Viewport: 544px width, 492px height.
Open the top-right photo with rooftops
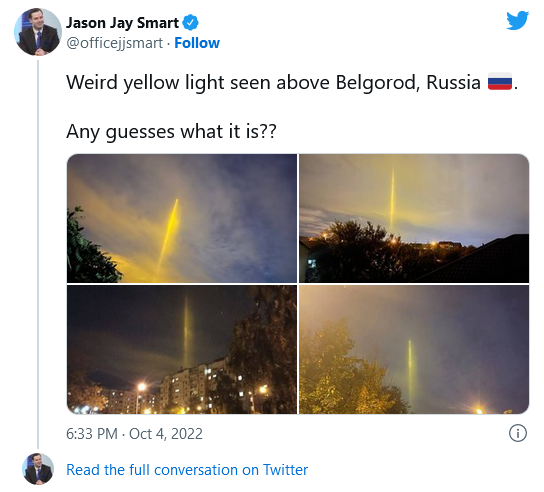point(414,218)
